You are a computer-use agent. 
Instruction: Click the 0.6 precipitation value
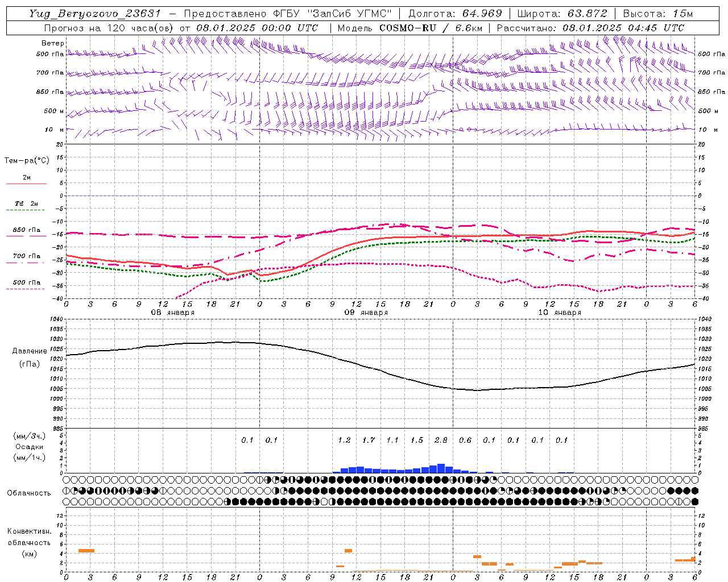[465, 440]
